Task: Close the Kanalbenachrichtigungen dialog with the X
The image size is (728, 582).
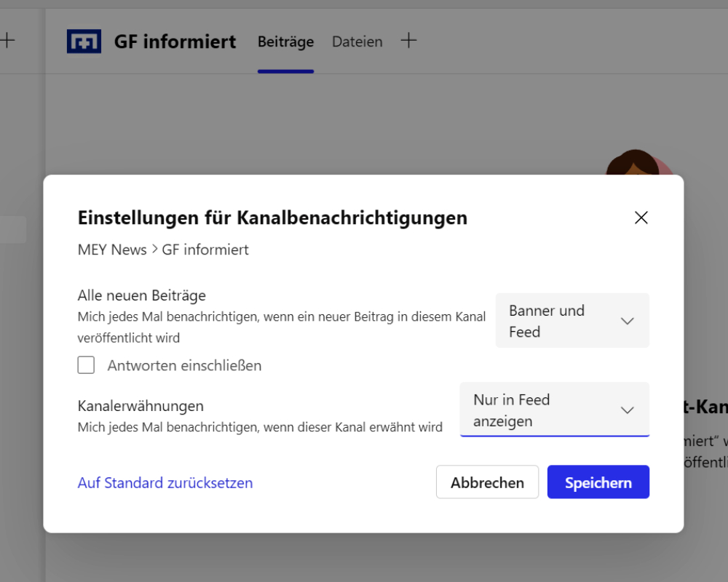Action: click(641, 218)
